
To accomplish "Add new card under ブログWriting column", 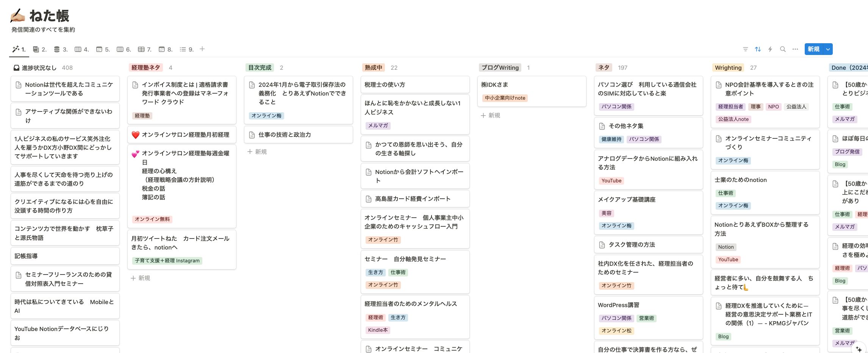I will click(x=491, y=115).
